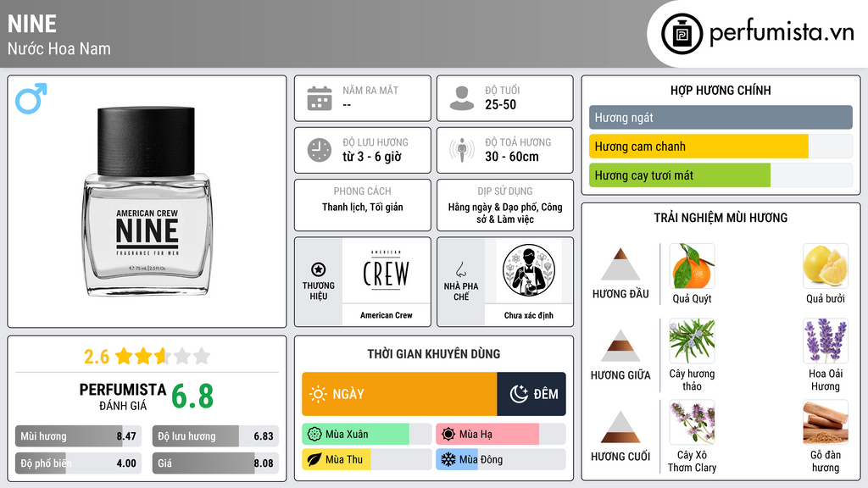Click the perfumer illustration circle icon
Image resolution: width=868 pixels, height=488 pixels.
pyautogui.click(x=529, y=270)
